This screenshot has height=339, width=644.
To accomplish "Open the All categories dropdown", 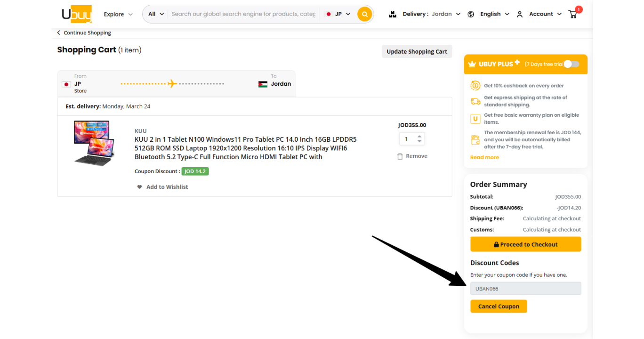I will coord(156,14).
